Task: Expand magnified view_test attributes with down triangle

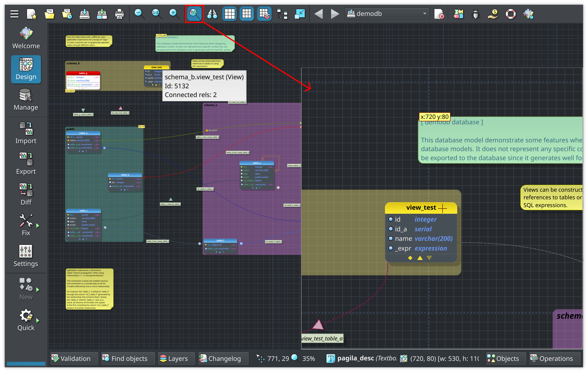Action: 429,258
